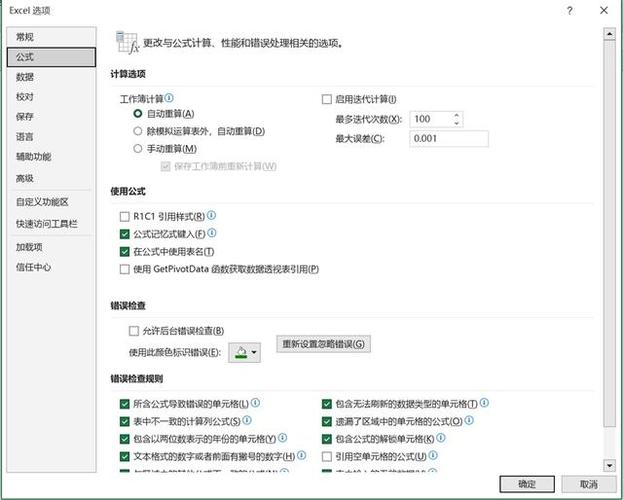Open 加载项 category
The image size is (623, 500).
[x=51, y=247]
